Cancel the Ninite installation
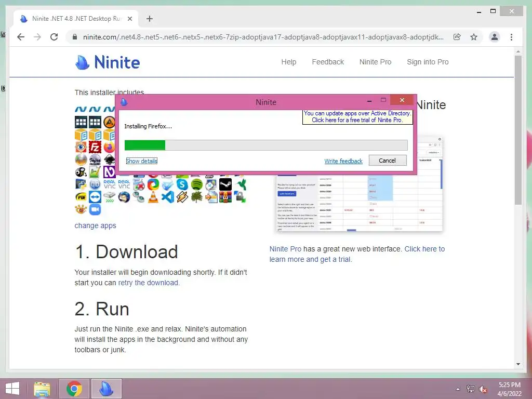 (x=388, y=161)
